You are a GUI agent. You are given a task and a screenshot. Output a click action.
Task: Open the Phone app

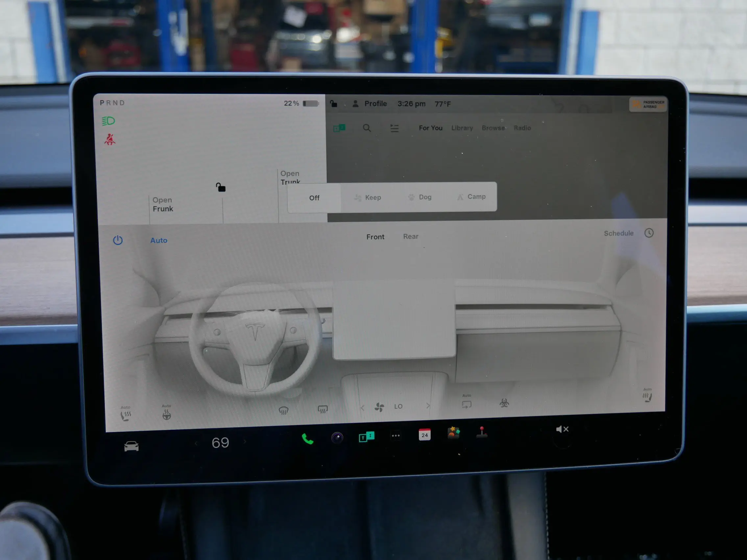tap(307, 439)
